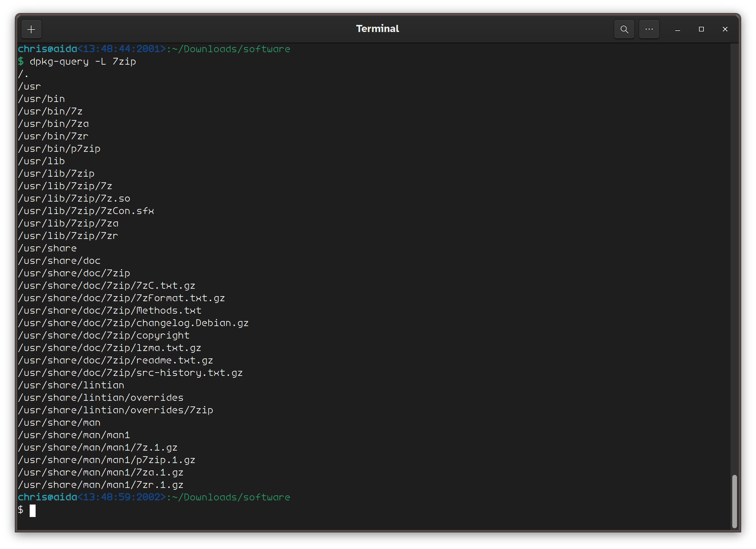Select the dpkg-query -L 7zip command line
756x549 pixels.
coord(82,61)
